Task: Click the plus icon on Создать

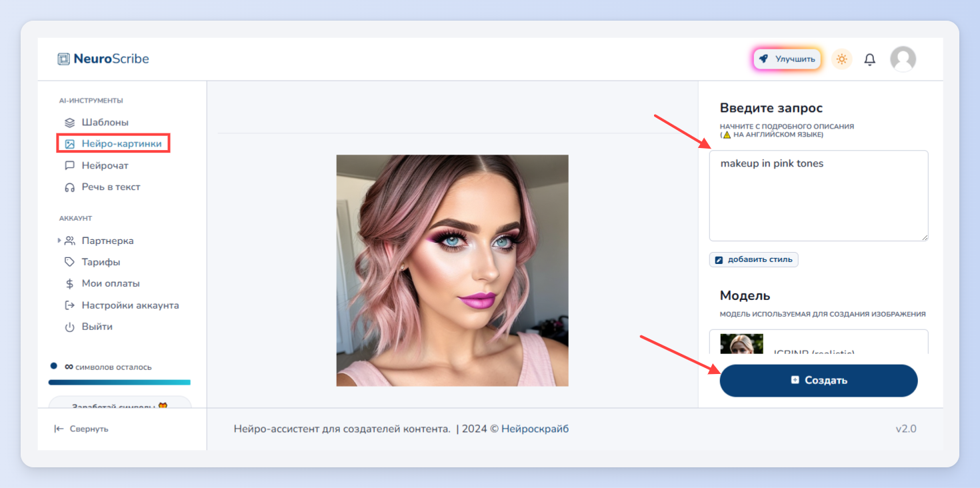Action: pos(795,380)
